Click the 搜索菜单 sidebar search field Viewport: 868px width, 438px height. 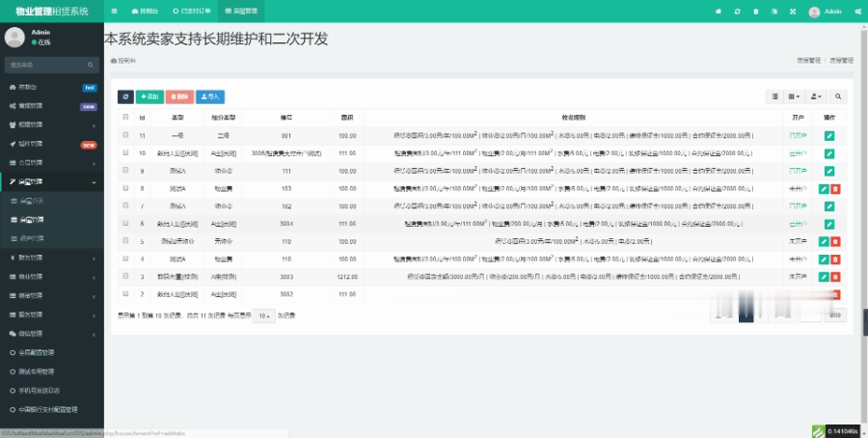point(45,65)
